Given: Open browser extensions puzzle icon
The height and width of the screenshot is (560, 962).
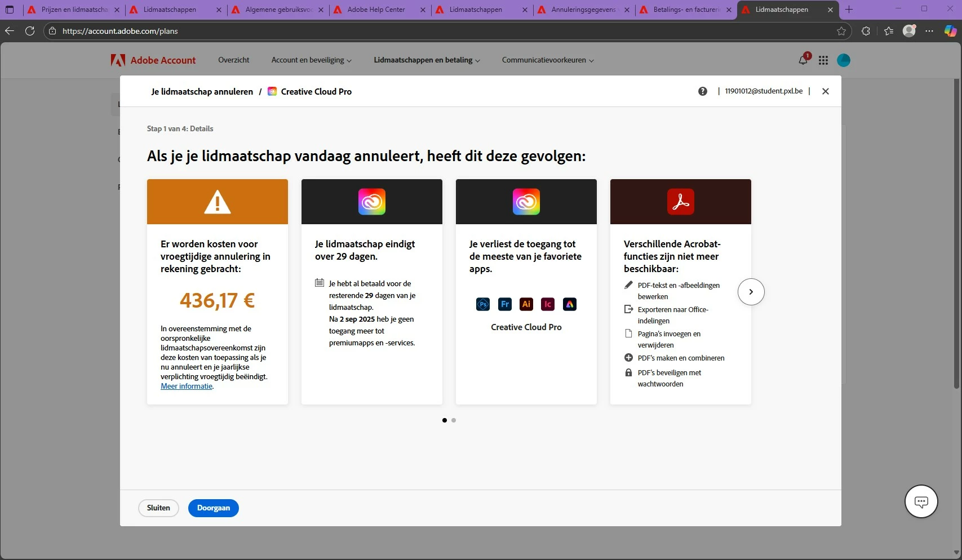Looking at the screenshot, I should point(866,31).
